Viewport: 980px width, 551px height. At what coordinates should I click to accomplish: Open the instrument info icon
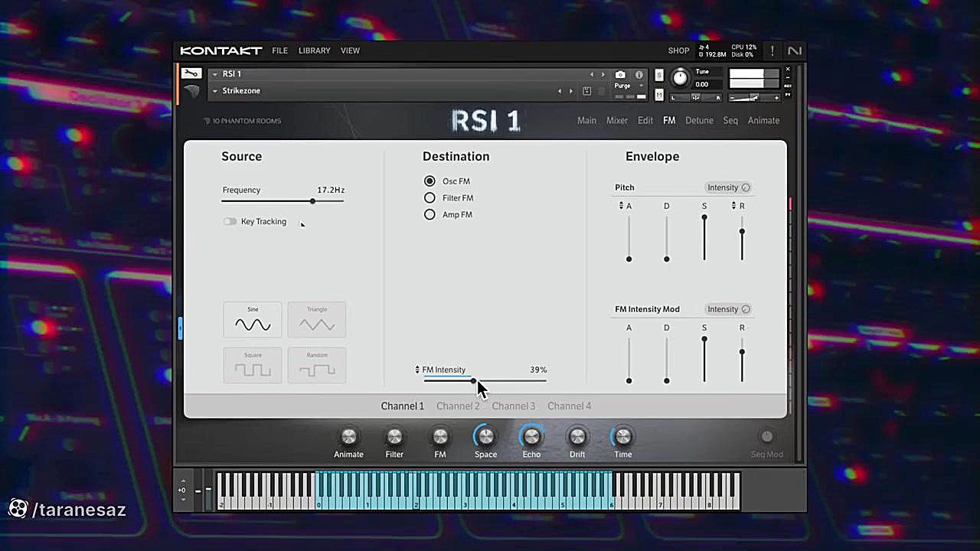pyautogui.click(x=639, y=74)
